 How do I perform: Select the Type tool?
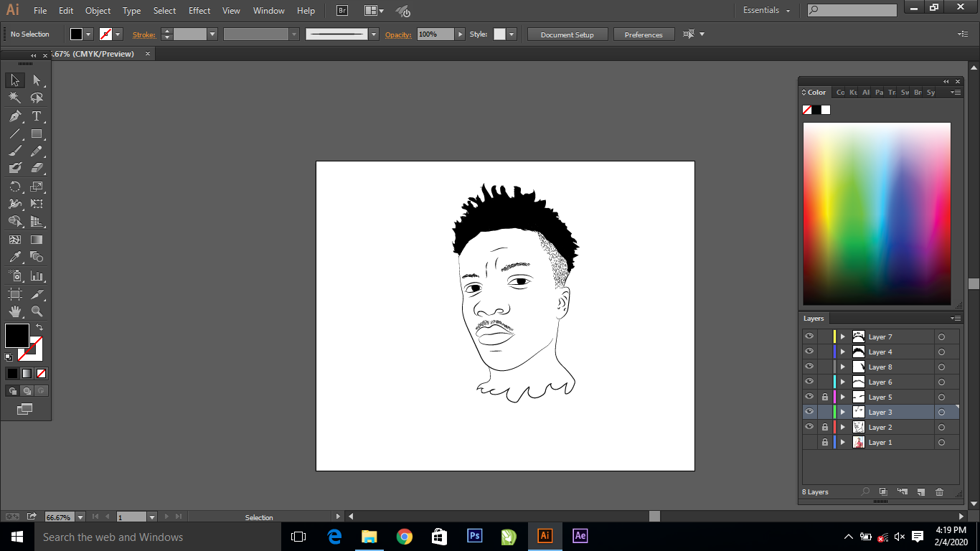pyautogui.click(x=37, y=116)
